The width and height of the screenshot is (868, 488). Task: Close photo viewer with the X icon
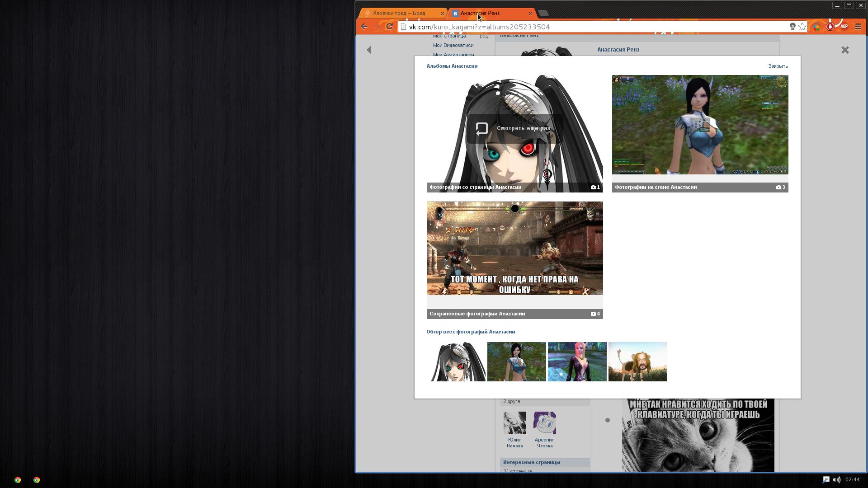click(845, 50)
